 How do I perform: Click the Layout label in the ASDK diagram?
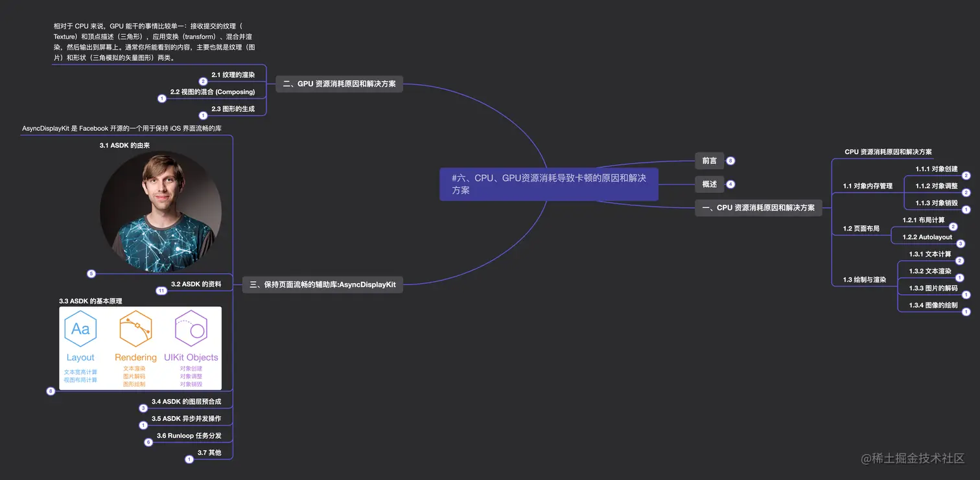coord(80,358)
